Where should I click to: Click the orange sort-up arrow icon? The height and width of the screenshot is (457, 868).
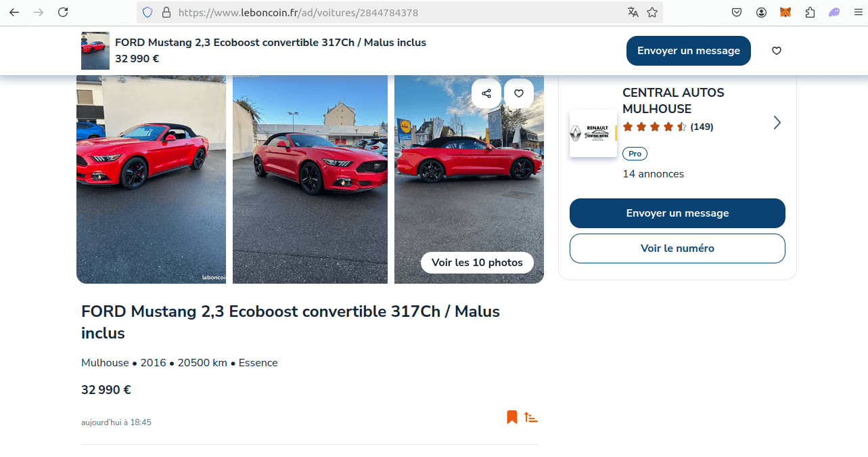click(x=531, y=418)
